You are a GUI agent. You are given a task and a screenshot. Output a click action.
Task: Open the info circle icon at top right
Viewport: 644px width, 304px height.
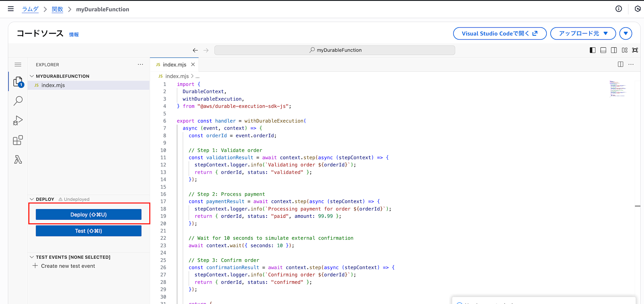[619, 9]
